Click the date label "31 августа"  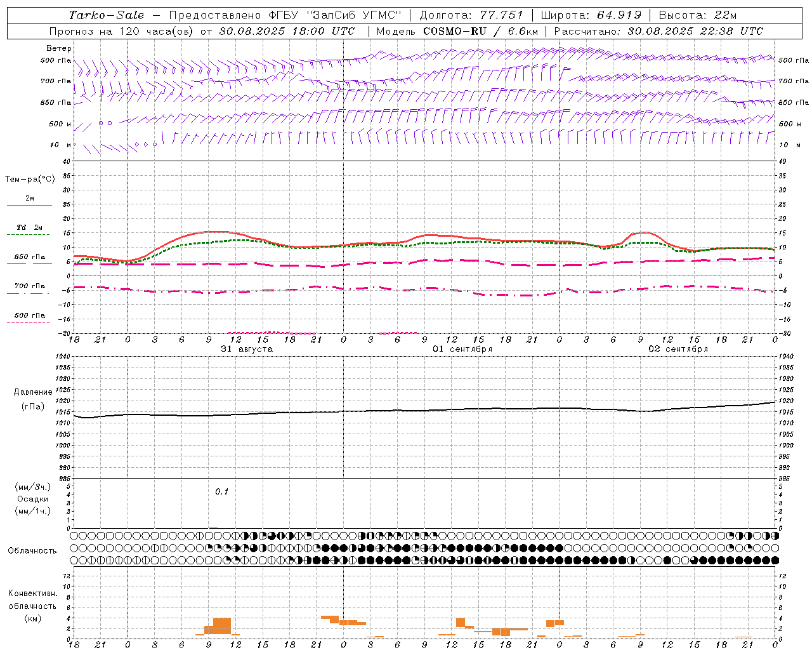[x=247, y=349]
